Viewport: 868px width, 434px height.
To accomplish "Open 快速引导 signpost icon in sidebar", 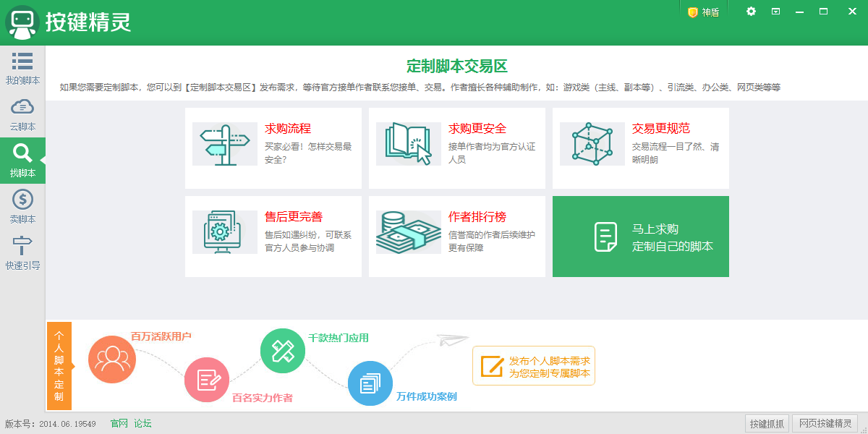I will click(22, 245).
